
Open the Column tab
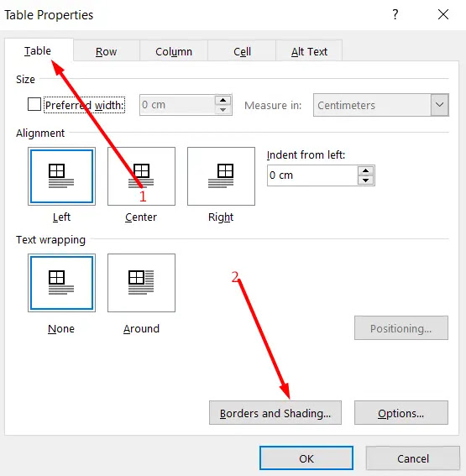(174, 51)
